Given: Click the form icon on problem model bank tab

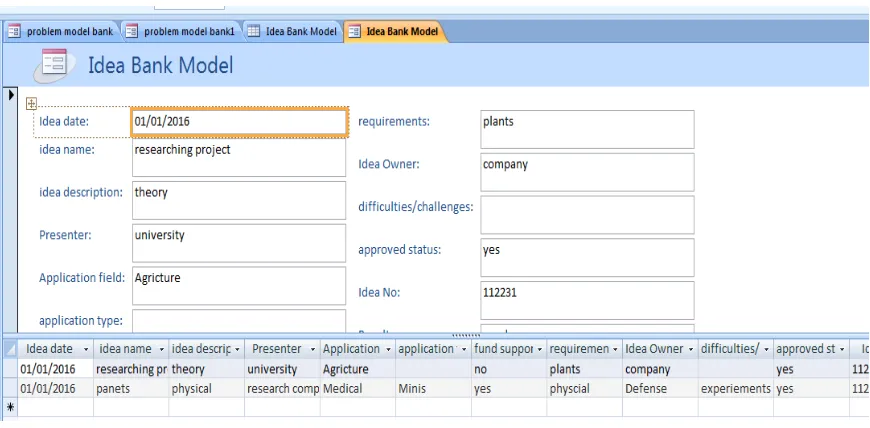Looking at the screenshot, I should coord(14,32).
